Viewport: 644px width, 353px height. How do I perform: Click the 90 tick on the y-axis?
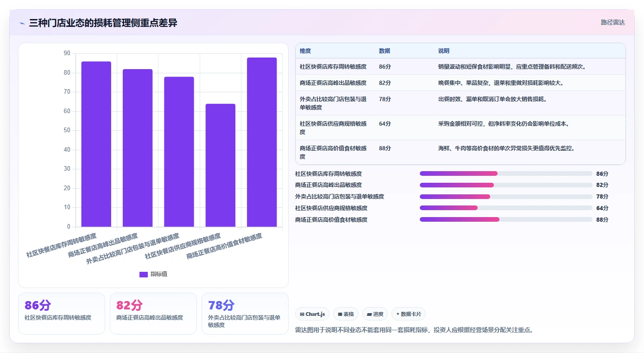67,53
